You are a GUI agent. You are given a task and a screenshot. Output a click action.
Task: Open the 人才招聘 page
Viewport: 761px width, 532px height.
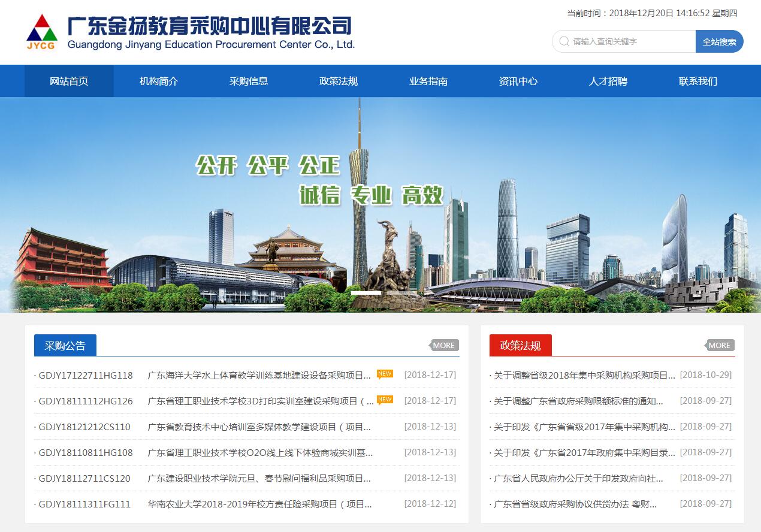(608, 81)
